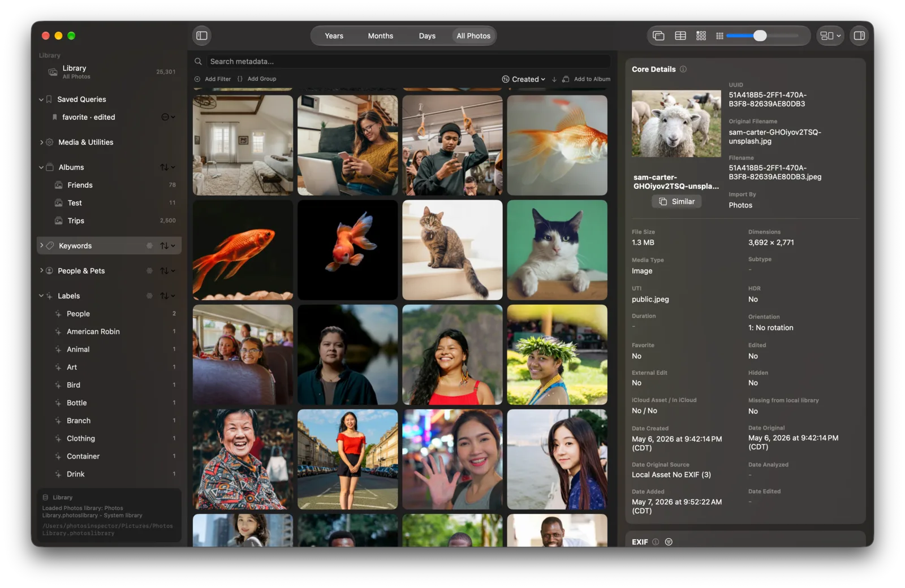Viewport: 905px width, 588px height.
Task: Open the layout options dropdown in the toolbar
Action: click(x=830, y=36)
